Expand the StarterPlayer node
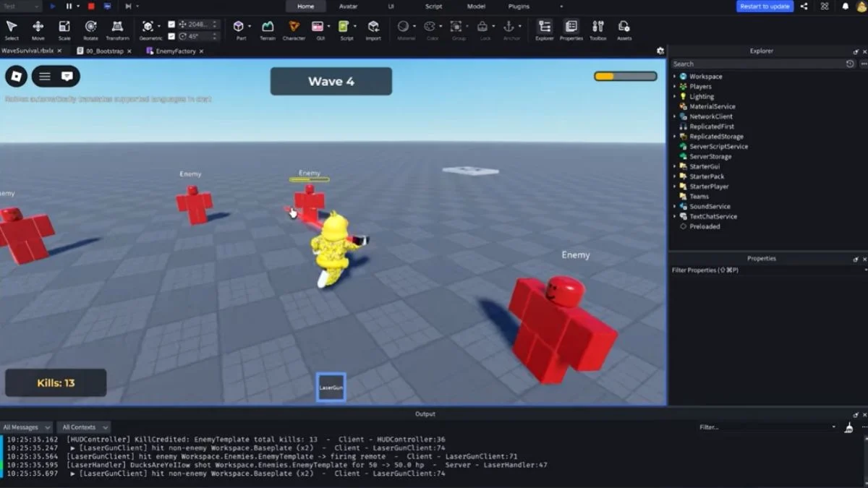The width and height of the screenshot is (868, 488). (675, 186)
